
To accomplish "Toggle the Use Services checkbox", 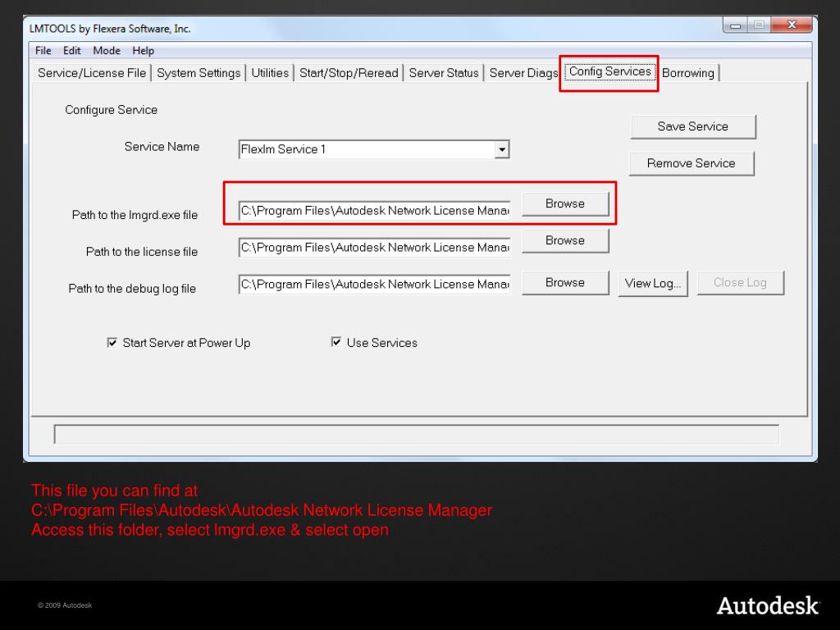I will (x=336, y=342).
